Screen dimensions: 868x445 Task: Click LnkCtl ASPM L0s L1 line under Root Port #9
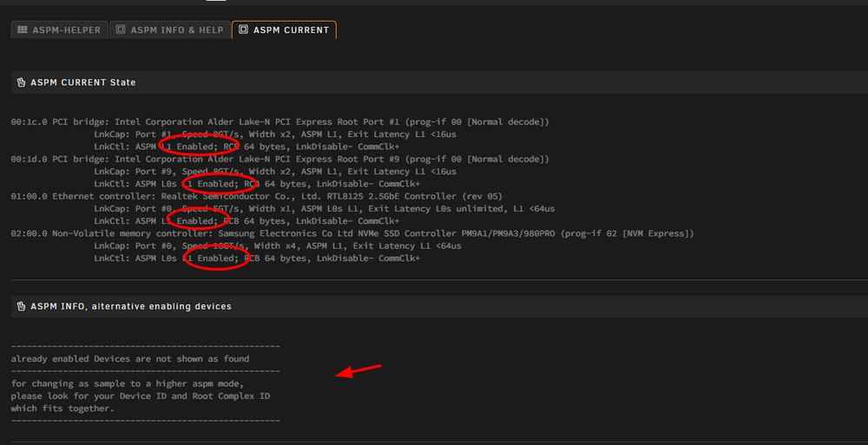point(257,184)
